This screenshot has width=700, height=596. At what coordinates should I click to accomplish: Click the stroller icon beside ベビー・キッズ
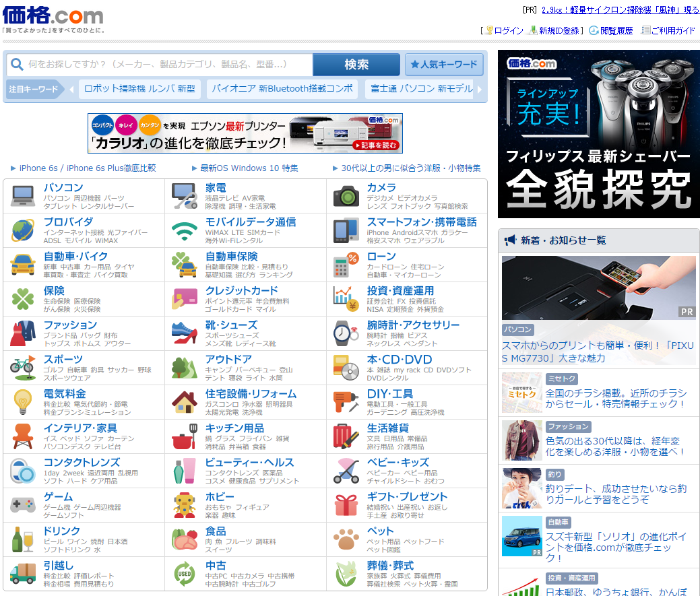pyautogui.click(x=346, y=471)
